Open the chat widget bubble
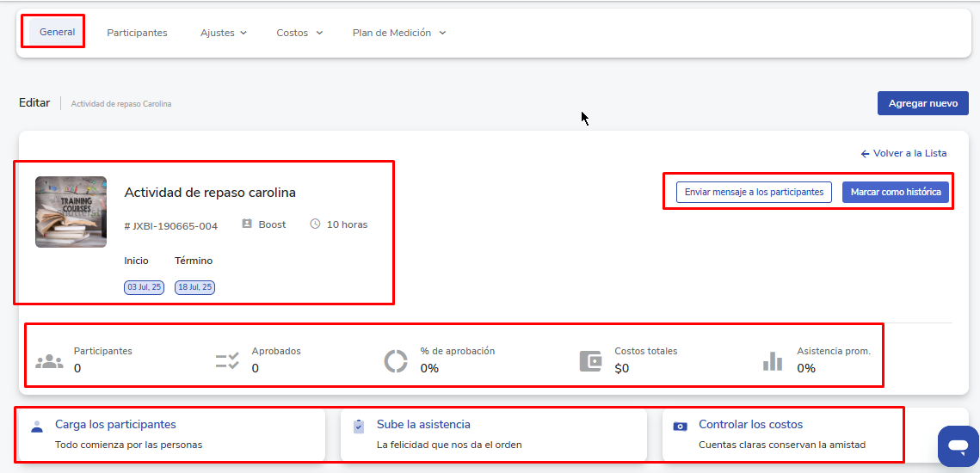This screenshot has height=473, width=980. (958, 446)
